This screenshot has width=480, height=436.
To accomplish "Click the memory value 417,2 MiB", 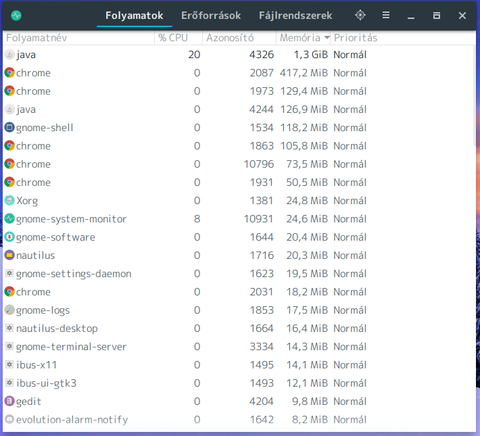I will [304, 73].
